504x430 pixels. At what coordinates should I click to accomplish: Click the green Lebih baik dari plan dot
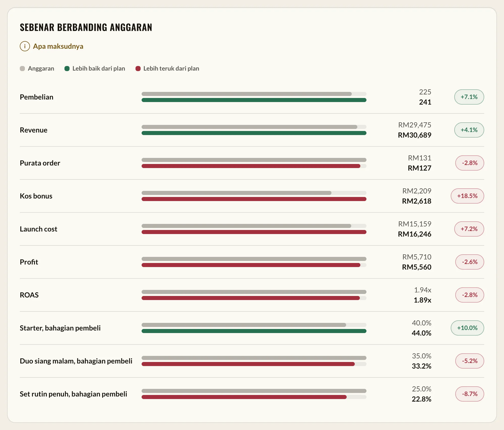click(x=67, y=69)
